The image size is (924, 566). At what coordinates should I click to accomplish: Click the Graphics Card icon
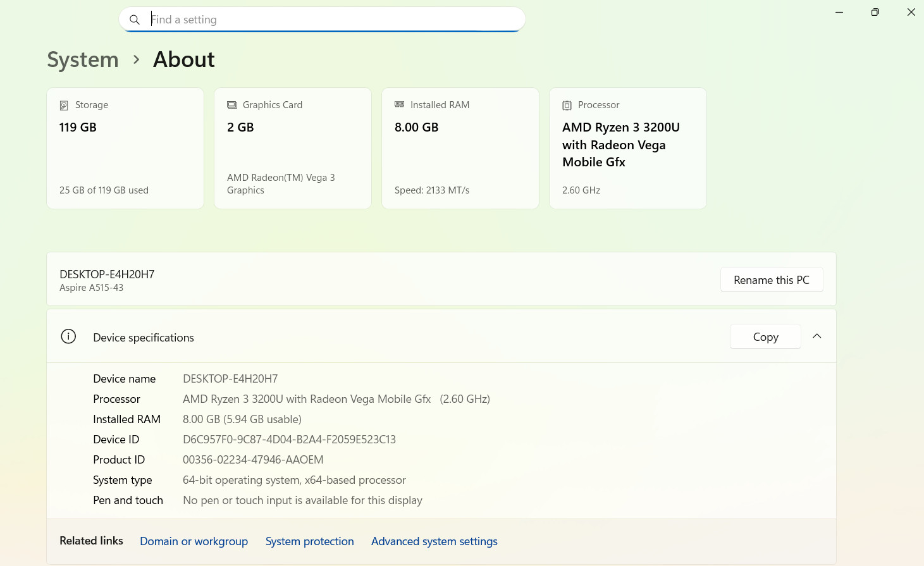pos(232,105)
